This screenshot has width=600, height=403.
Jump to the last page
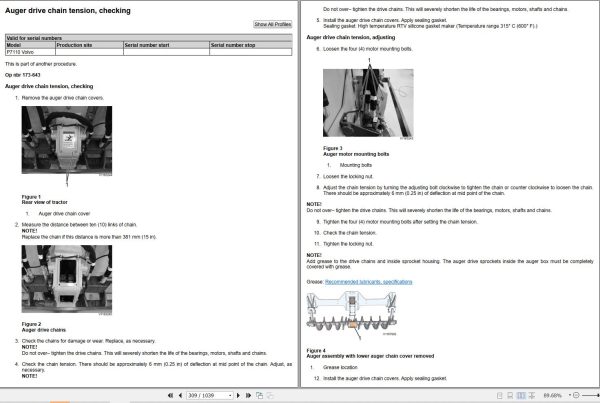[248, 395]
